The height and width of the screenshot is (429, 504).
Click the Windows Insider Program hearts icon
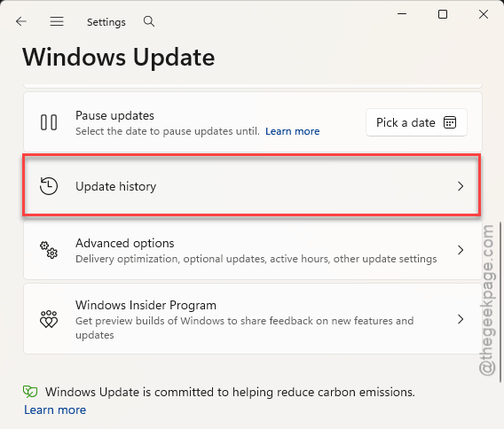[49, 319]
